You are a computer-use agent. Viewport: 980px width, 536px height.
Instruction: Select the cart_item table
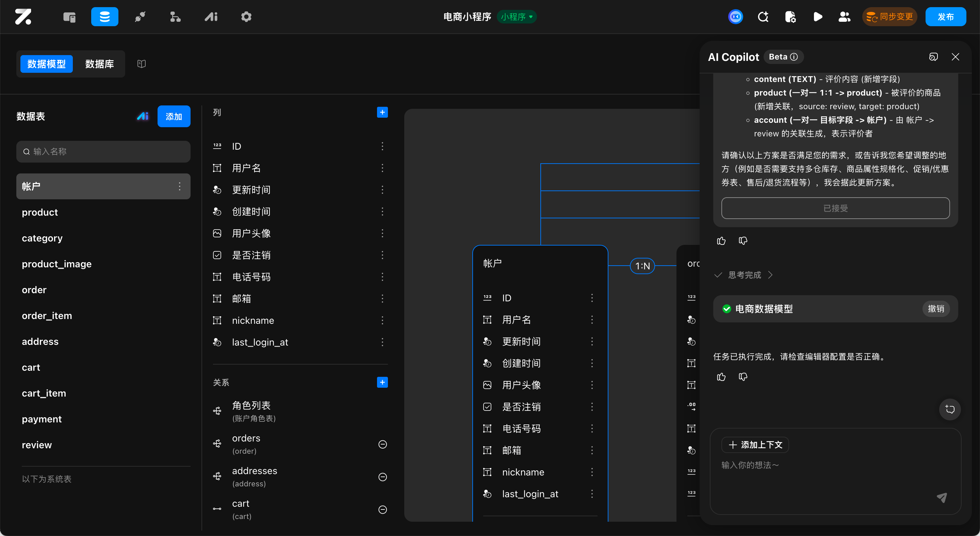coord(103,393)
